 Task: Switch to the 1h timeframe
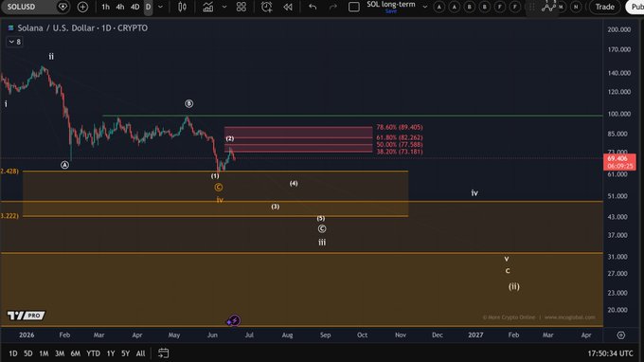click(x=105, y=7)
